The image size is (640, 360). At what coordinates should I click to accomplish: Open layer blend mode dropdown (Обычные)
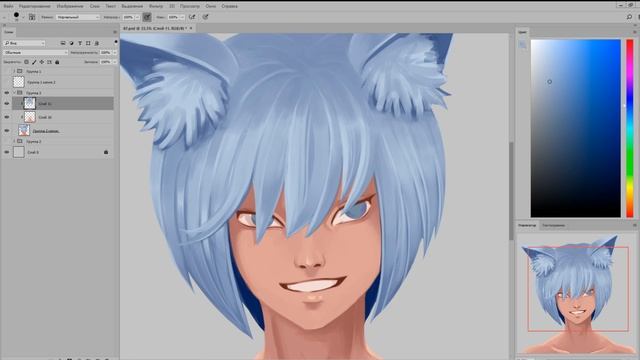point(36,52)
